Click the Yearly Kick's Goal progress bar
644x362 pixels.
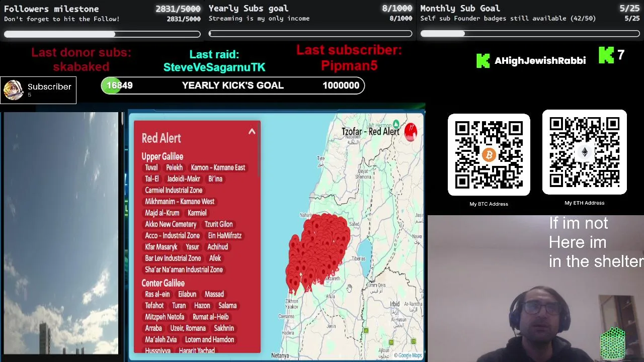pos(232,85)
